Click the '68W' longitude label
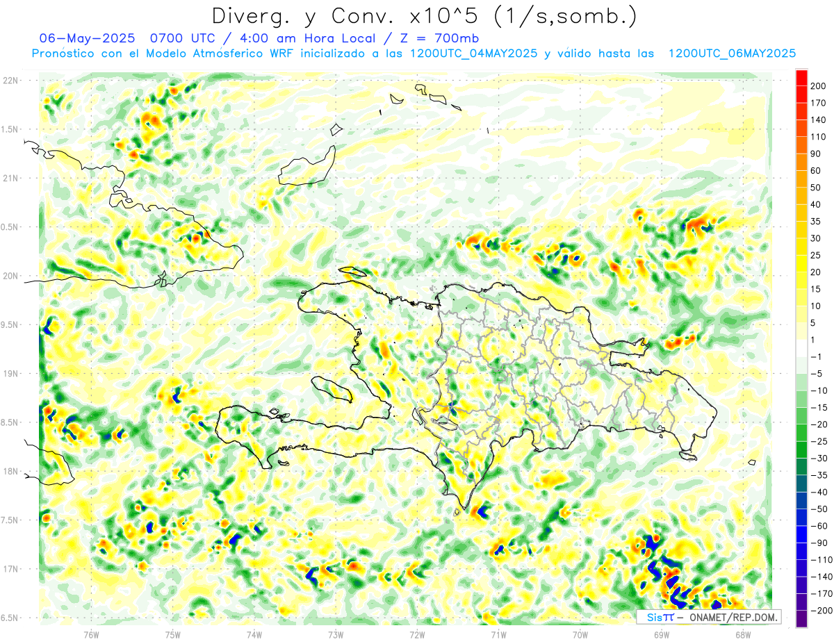 click(742, 634)
